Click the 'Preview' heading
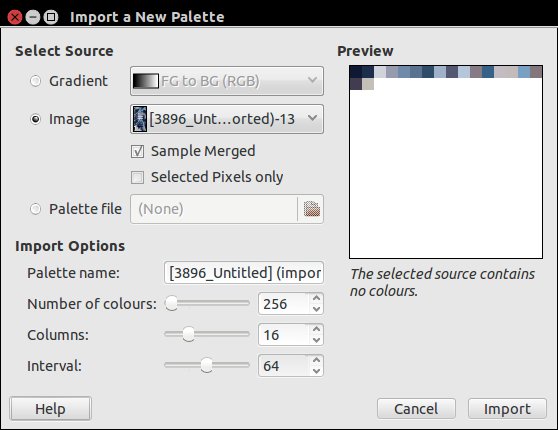This screenshot has height=430, width=558. pos(365,51)
